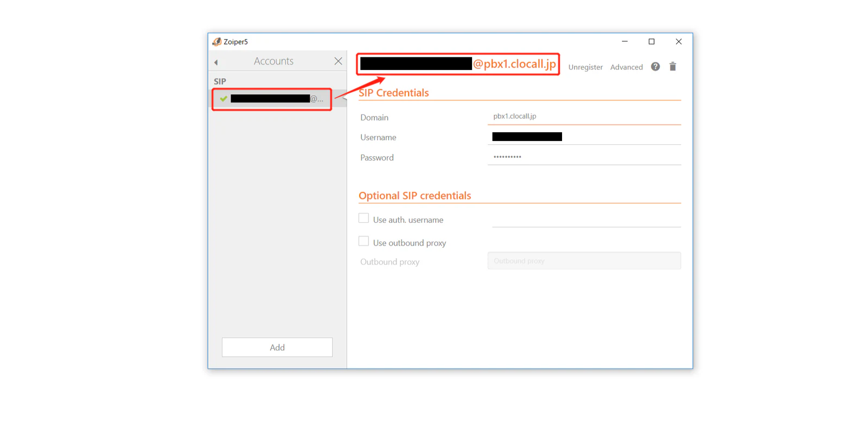Click the Zoiper5 logo icon in title bar

(217, 42)
